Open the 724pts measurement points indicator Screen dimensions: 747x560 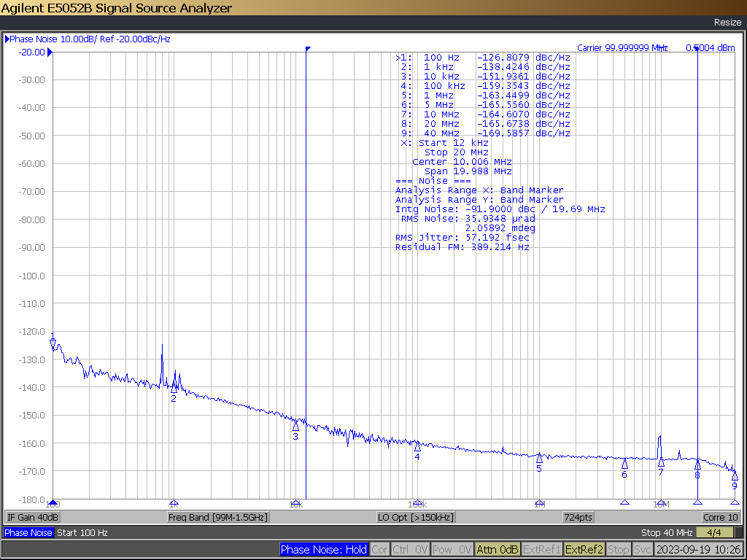pyautogui.click(x=578, y=516)
